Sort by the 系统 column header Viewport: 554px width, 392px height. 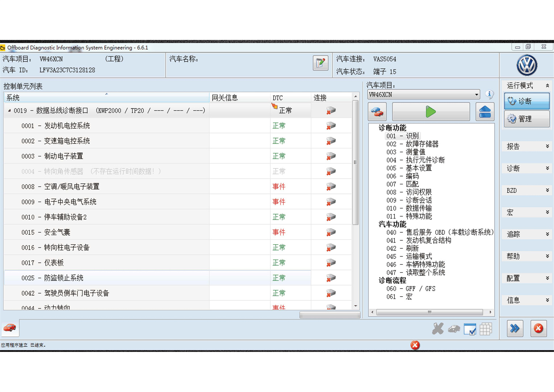click(106, 98)
